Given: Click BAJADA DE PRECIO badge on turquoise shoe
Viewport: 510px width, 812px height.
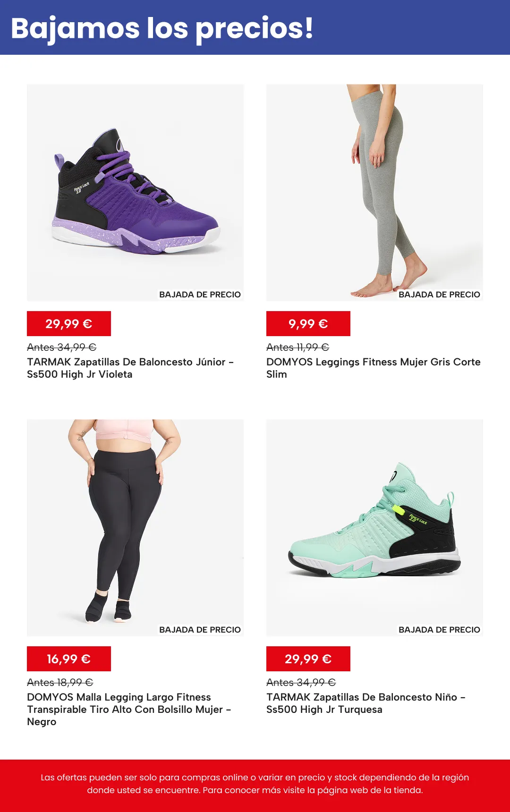Looking at the screenshot, I should 439,630.
